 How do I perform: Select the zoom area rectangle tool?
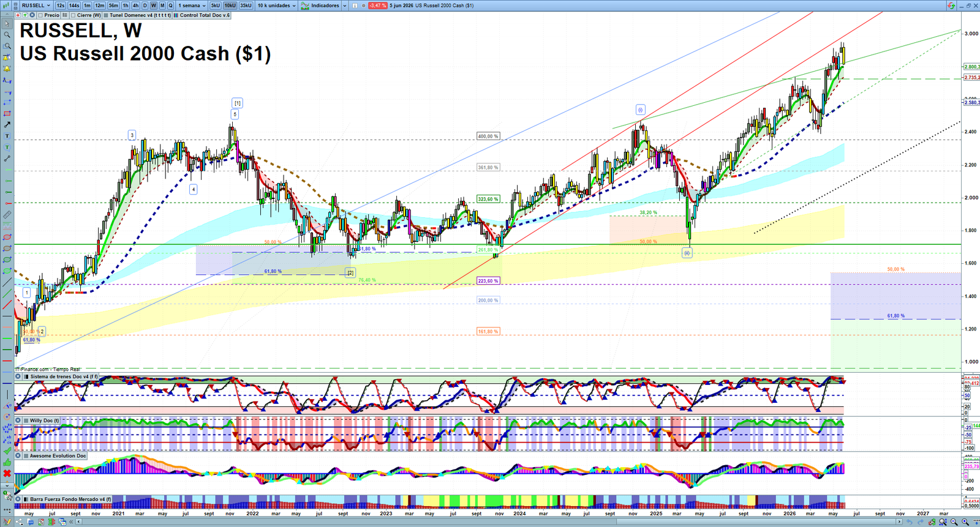(7, 46)
